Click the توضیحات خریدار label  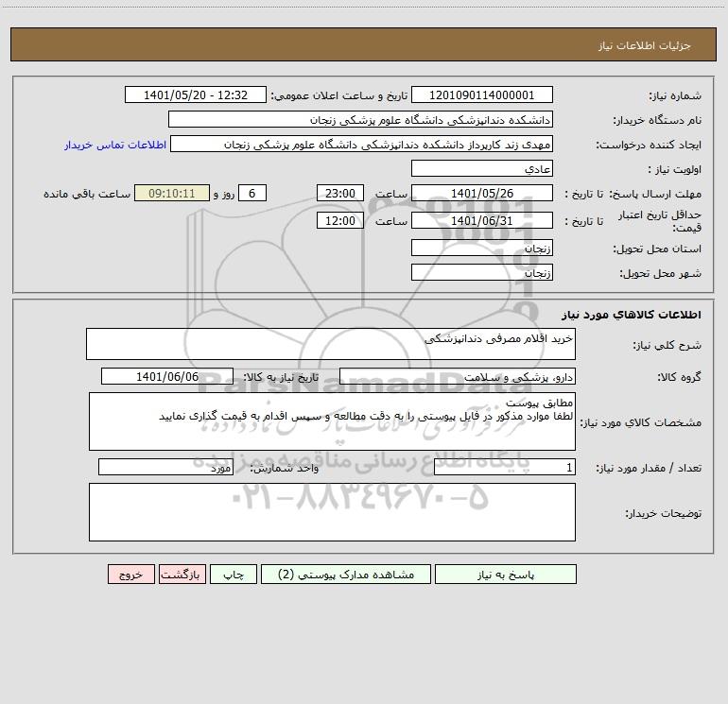pyautogui.click(x=664, y=513)
